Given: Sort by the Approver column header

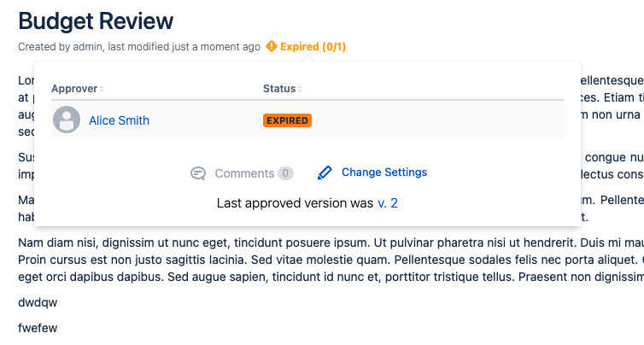Looking at the screenshot, I should click(x=74, y=89).
